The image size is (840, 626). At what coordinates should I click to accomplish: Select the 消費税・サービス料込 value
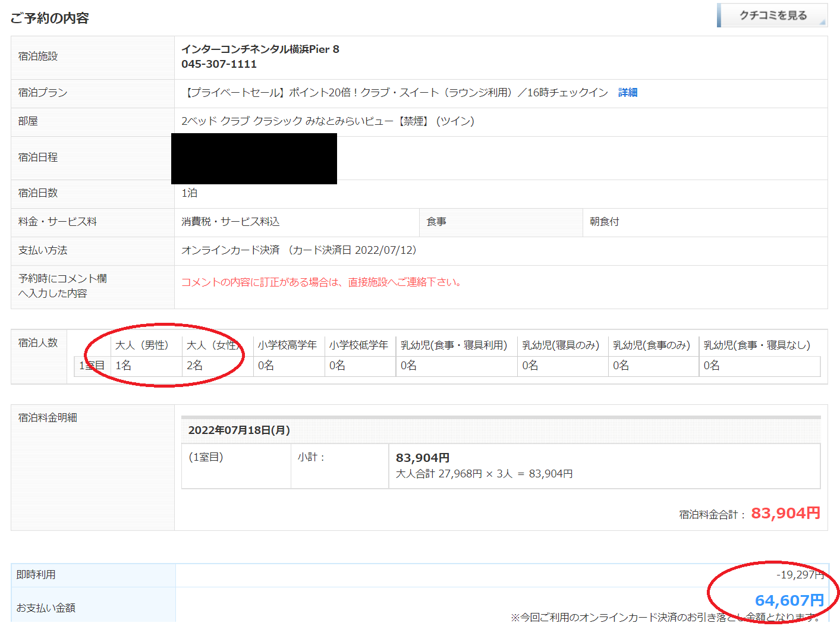coord(231,222)
